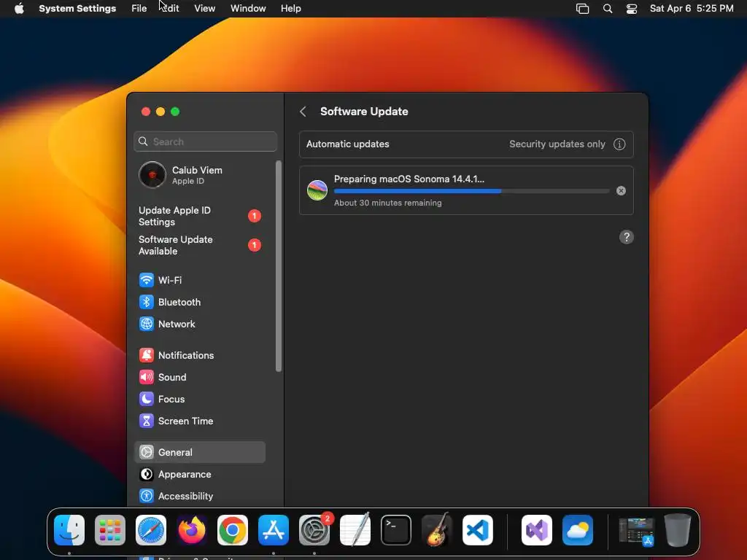Click the Search field in sidebar
The width and height of the screenshot is (747, 560).
tap(205, 141)
